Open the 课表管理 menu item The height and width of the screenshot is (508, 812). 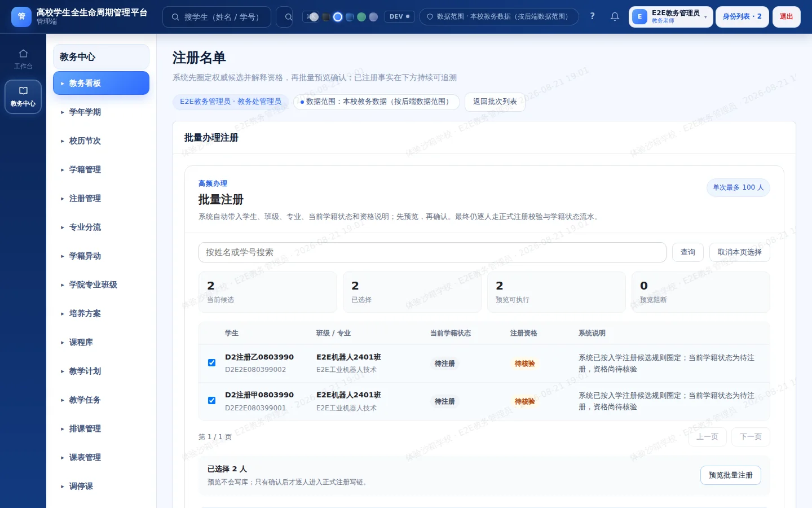101,457
